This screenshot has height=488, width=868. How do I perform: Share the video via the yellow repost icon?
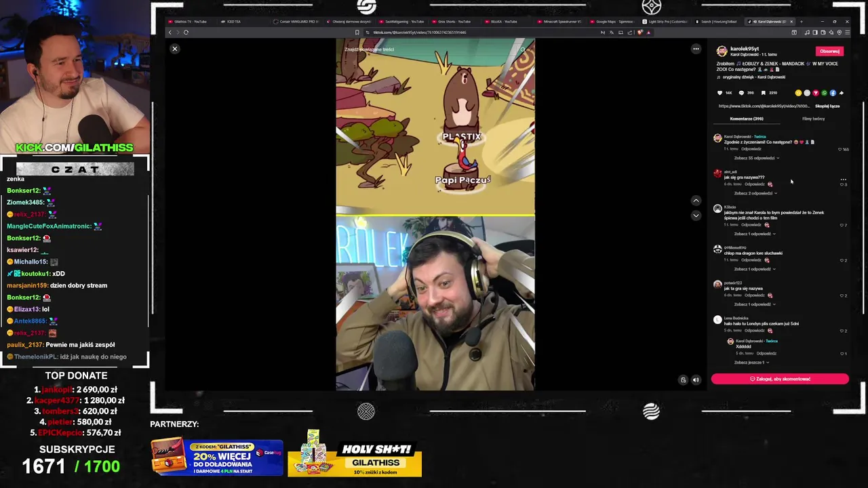(x=798, y=93)
